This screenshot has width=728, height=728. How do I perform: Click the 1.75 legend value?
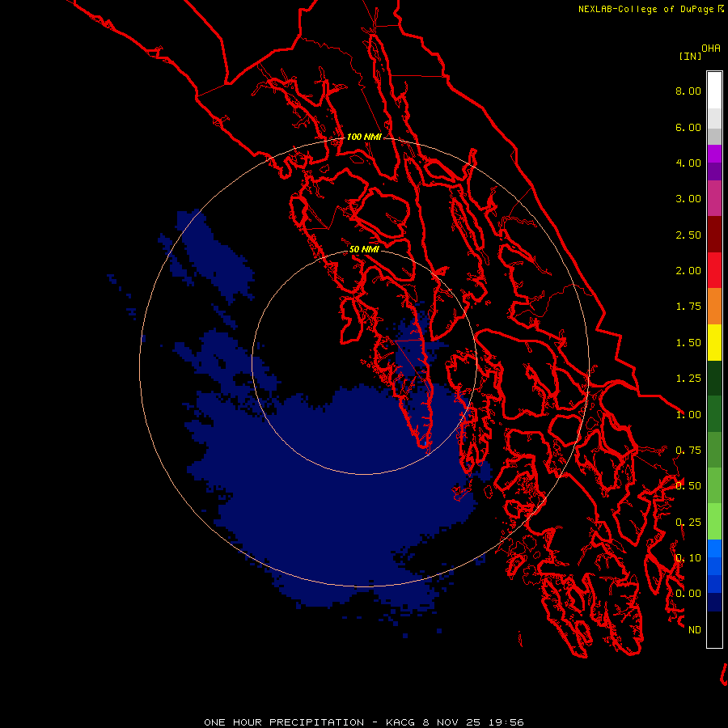[x=688, y=307]
